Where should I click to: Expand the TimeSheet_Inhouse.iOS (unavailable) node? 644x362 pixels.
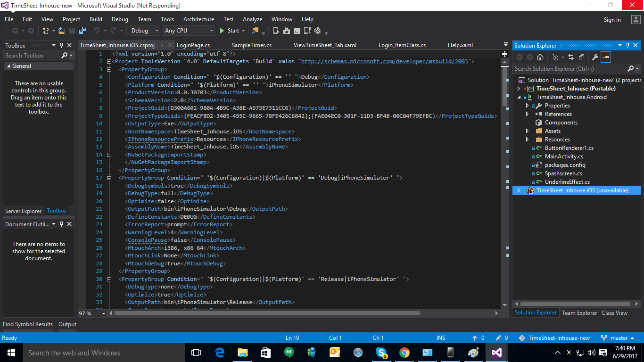[519, 190]
